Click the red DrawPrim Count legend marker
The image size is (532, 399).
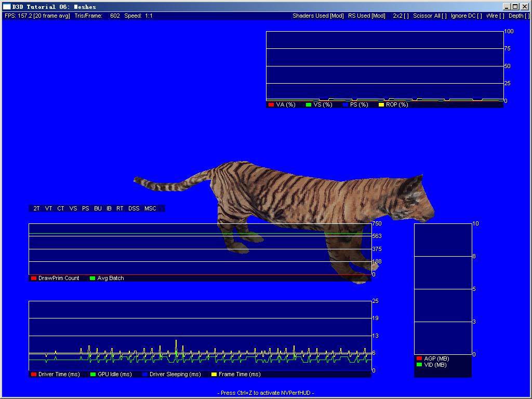click(x=34, y=278)
